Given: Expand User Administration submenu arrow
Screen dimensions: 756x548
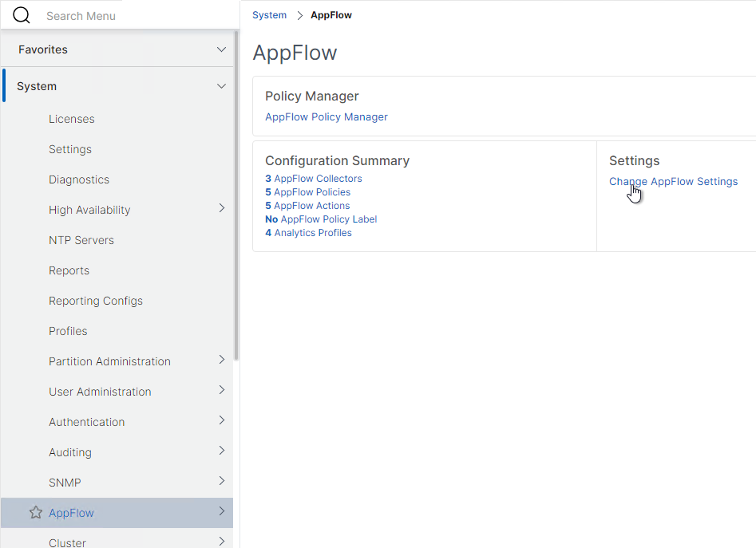Looking at the screenshot, I should pos(222,390).
